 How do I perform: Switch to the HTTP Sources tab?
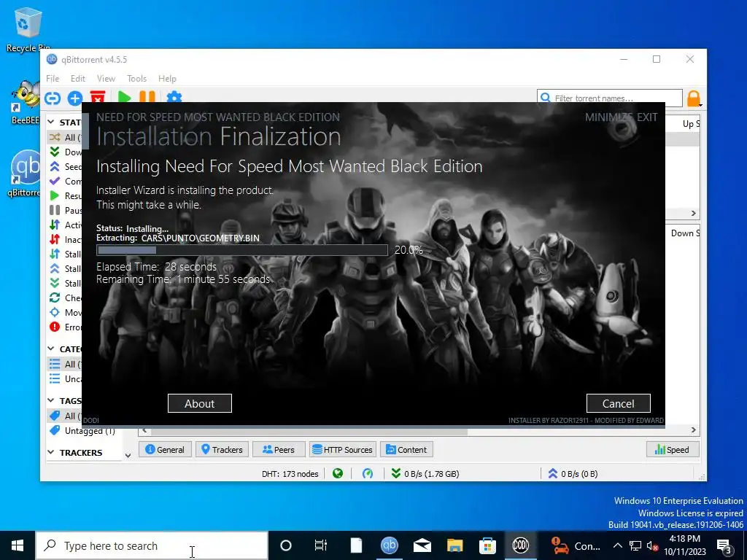point(343,449)
